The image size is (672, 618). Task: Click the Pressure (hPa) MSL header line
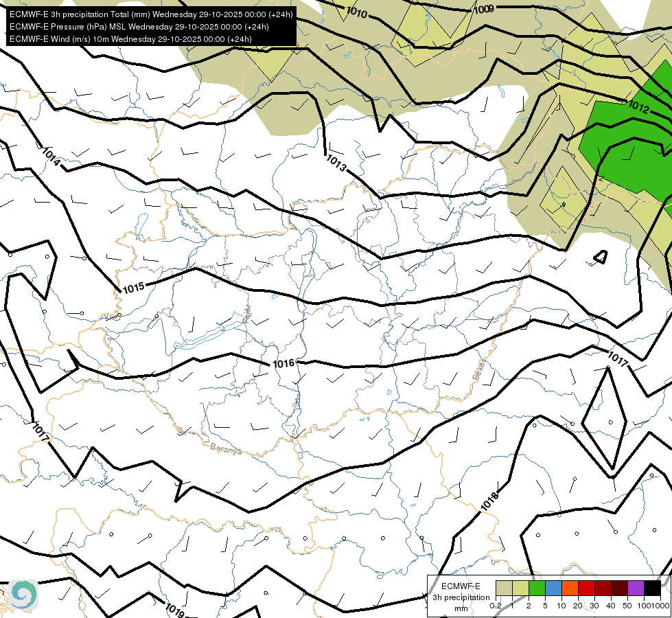click(x=139, y=27)
